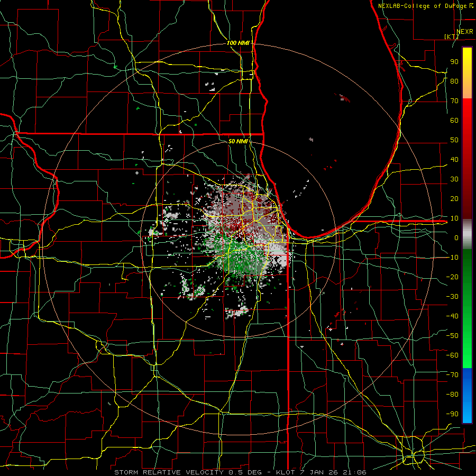Click the -40 scale value
Image resolution: width=476 pixels, height=476 pixels.
point(452,316)
